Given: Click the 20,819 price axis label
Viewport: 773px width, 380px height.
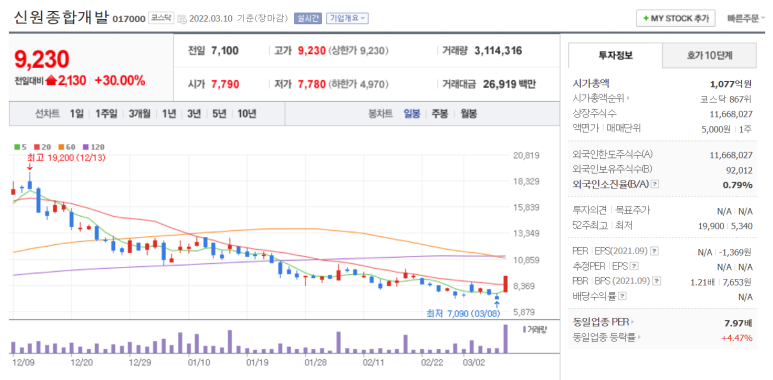Looking at the screenshot, I should tap(526, 155).
